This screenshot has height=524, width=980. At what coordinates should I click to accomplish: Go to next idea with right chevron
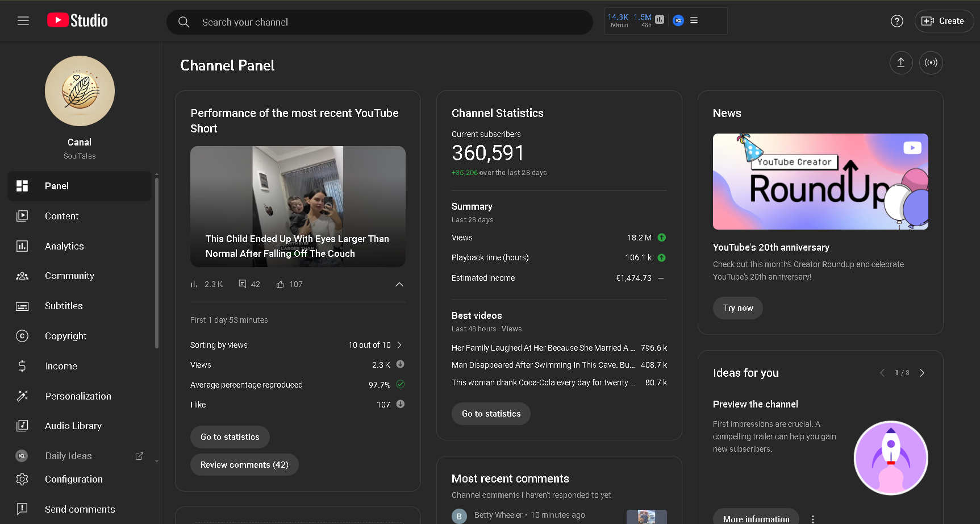(922, 373)
